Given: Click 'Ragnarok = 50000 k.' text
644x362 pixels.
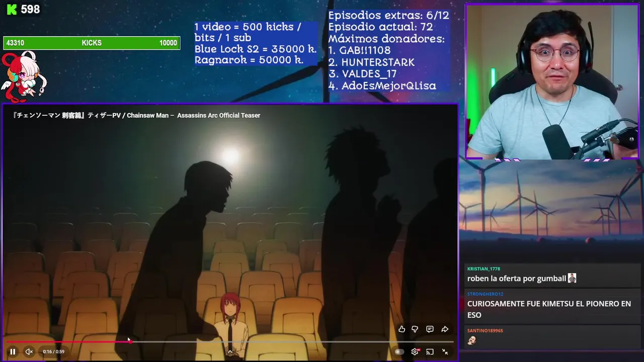Looking at the screenshot, I should [249, 60].
